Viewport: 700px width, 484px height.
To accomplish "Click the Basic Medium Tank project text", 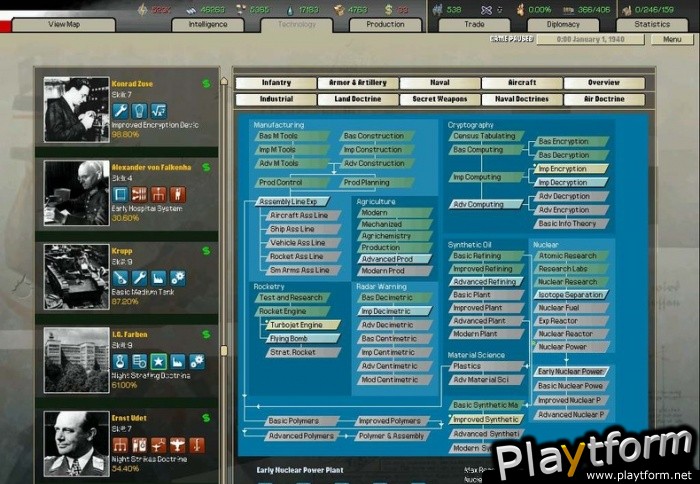I will pos(143,292).
